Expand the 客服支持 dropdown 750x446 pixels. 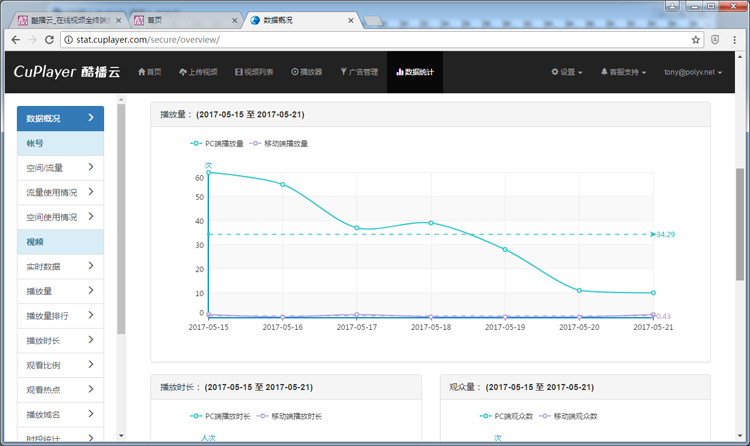(622, 72)
